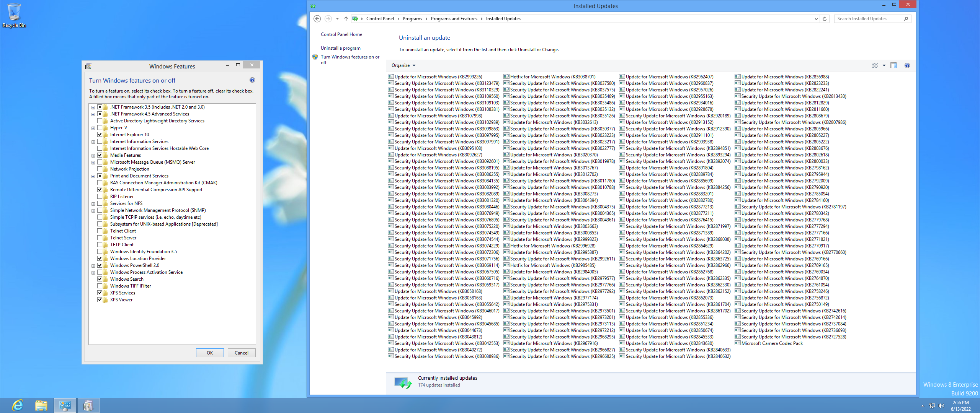This screenshot has width=980, height=413.
Task: Open Uninstall a program link
Action: point(341,48)
